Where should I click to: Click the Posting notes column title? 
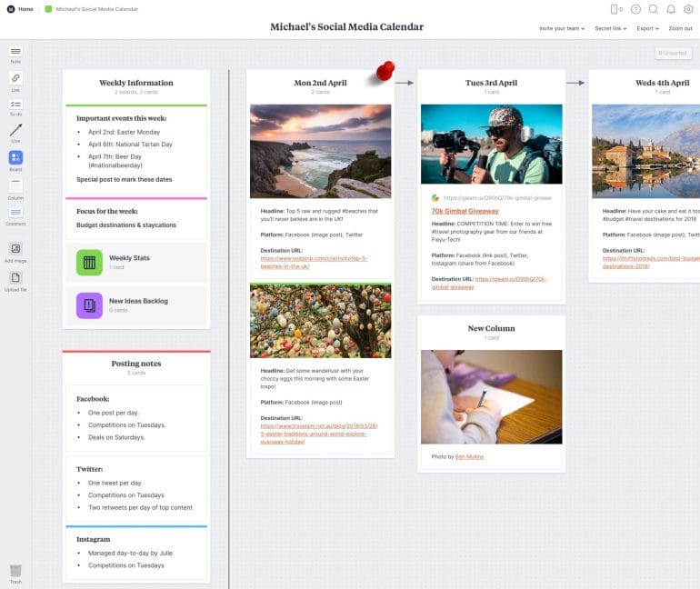(x=136, y=364)
